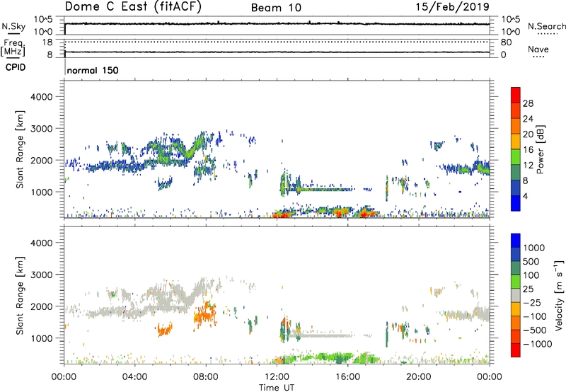Viewport: 566px width, 392px height.
Task: Click the 'Velocity [m s⁻¹]' colorbar title
Action: tap(559, 295)
